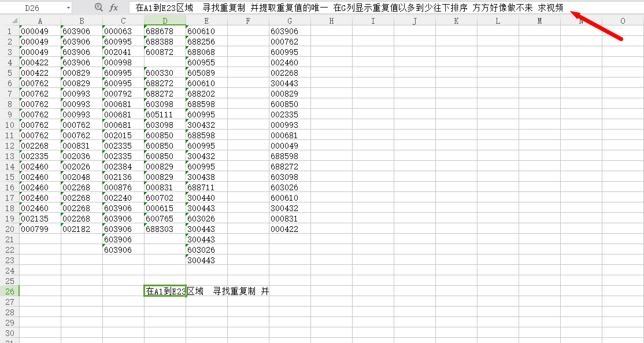Click cell E16 containing 688711

[206, 187]
